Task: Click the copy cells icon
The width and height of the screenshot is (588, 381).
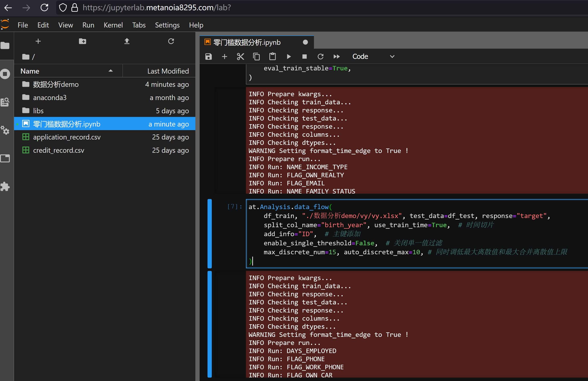Action: (x=256, y=57)
